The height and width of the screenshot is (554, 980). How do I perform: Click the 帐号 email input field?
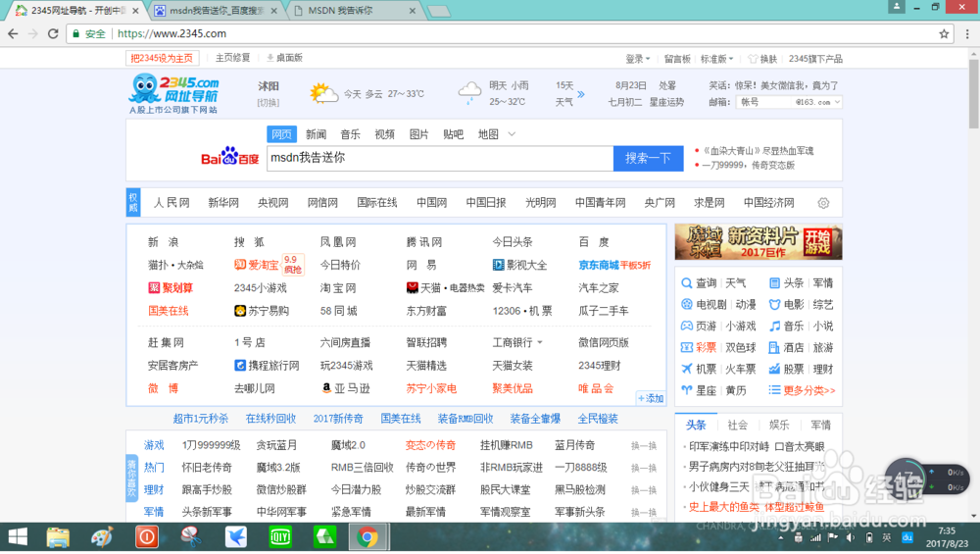point(765,102)
